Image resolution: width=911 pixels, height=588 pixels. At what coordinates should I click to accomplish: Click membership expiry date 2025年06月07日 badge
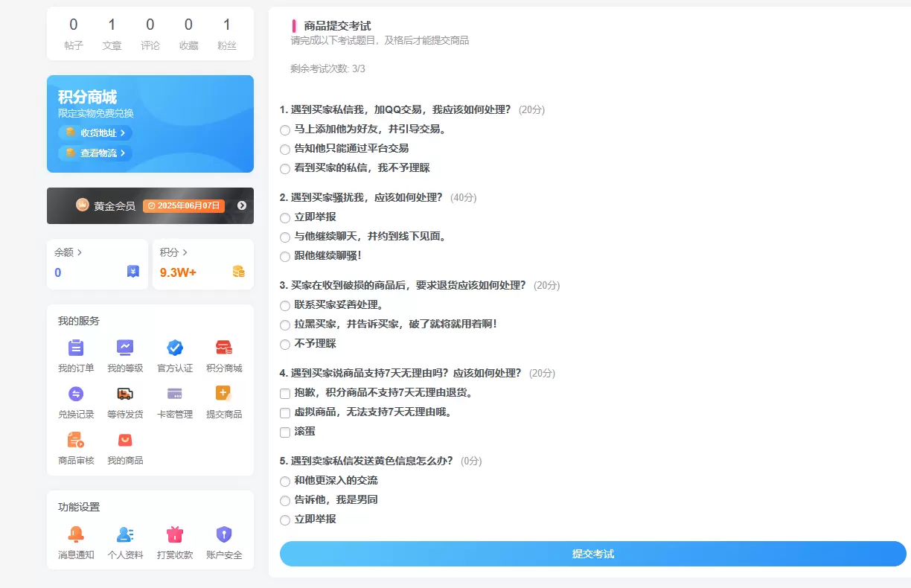point(184,205)
